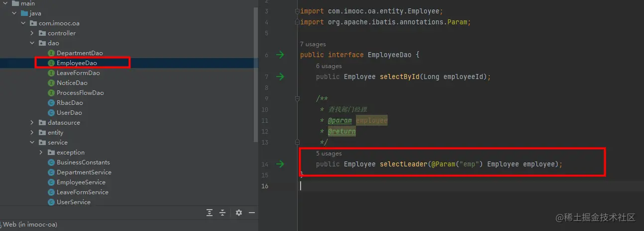The height and width of the screenshot is (231, 644).
Task: Click the @Param annotation in selectLeader
Action: 443,164
